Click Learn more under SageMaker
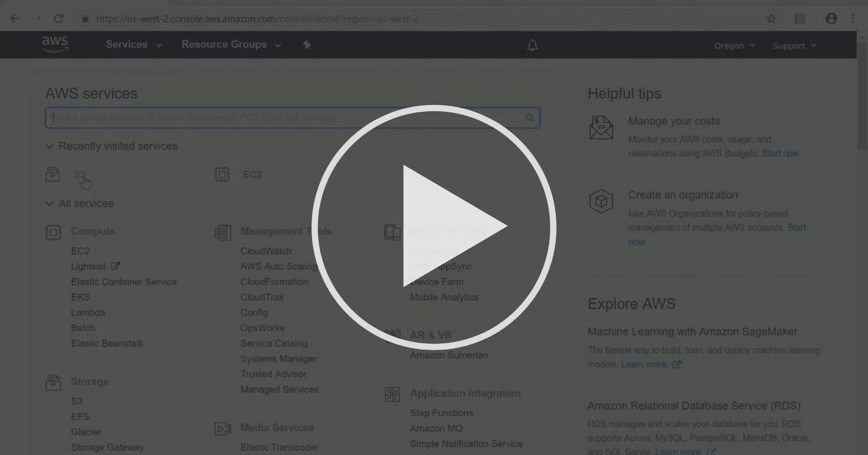This screenshot has height=455, width=868. pos(644,364)
